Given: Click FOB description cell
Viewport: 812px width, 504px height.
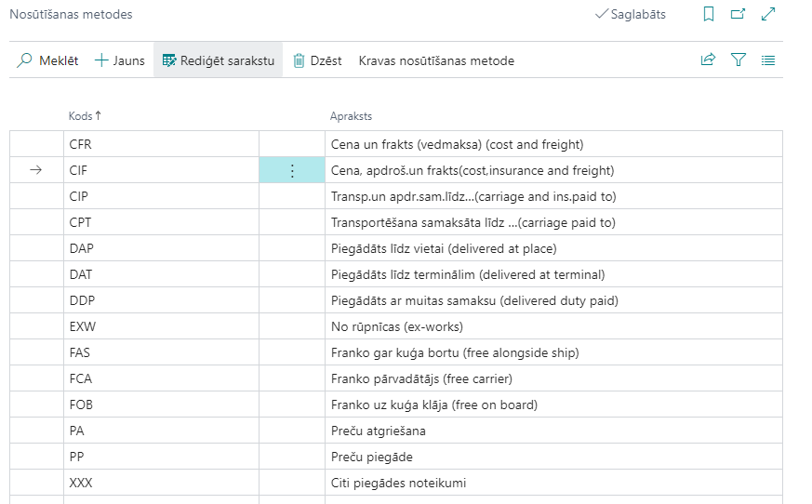Looking at the screenshot, I should click(x=434, y=405).
